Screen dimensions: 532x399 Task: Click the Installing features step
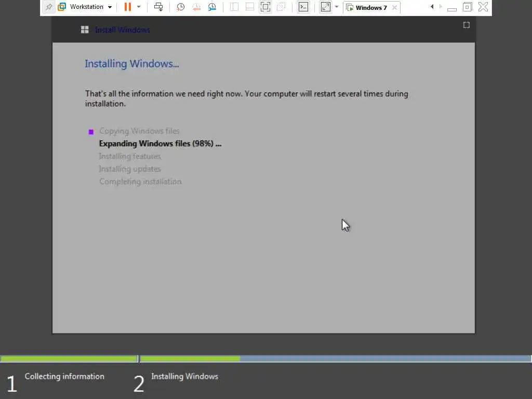point(130,156)
